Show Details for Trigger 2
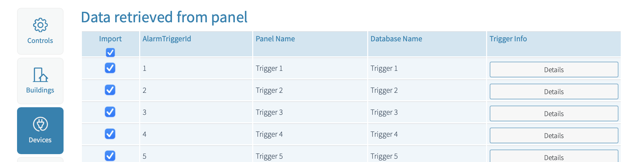Screen dimensions: 644x162 tap(554, 91)
